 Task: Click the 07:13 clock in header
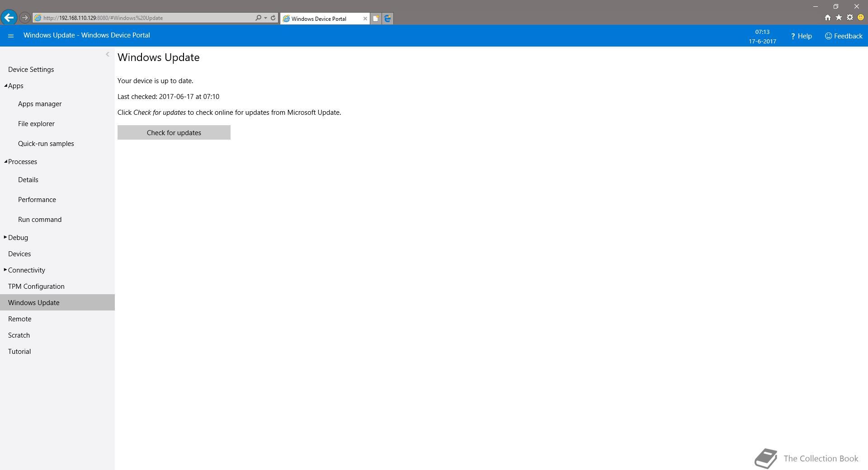point(762,32)
